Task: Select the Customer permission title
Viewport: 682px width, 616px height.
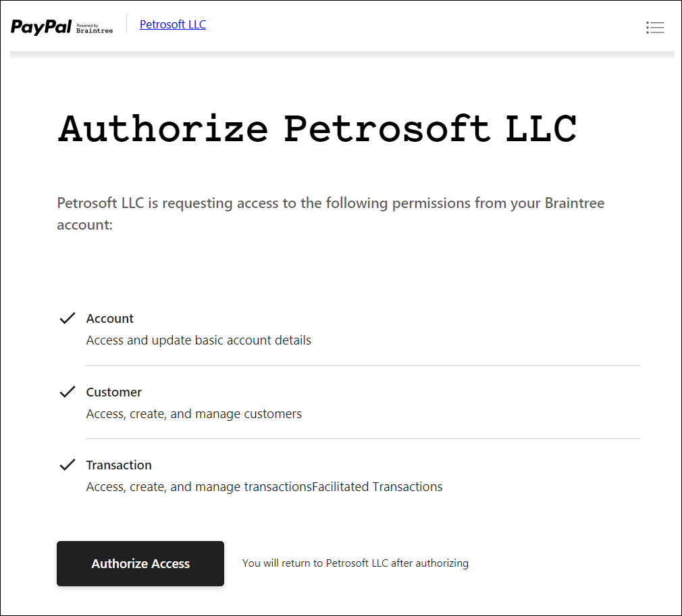Action: (114, 392)
